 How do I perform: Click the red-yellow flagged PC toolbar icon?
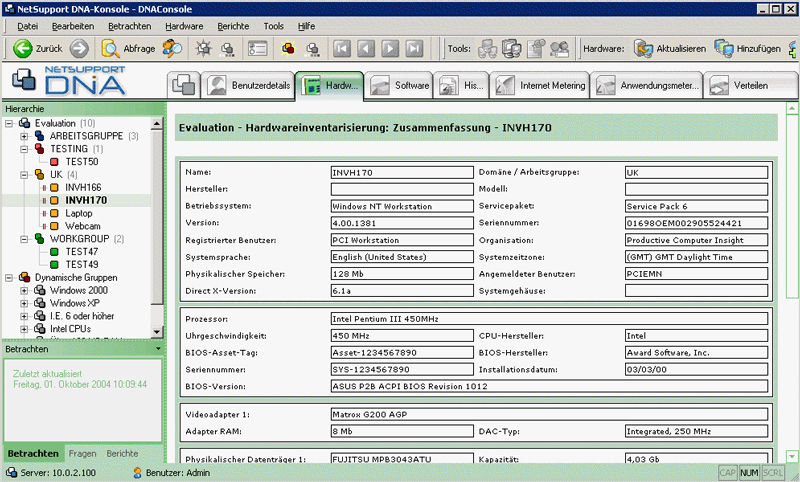pyautogui.click(x=288, y=48)
